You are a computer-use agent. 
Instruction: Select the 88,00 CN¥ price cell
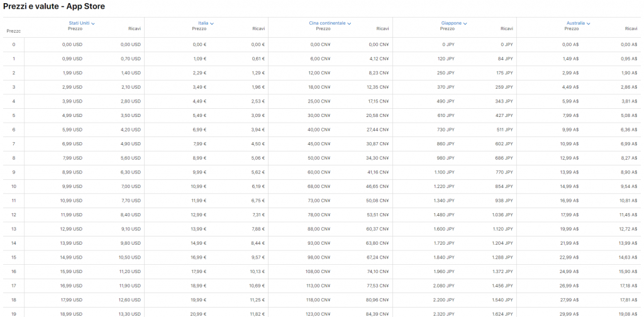pyautogui.click(x=319, y=229)
